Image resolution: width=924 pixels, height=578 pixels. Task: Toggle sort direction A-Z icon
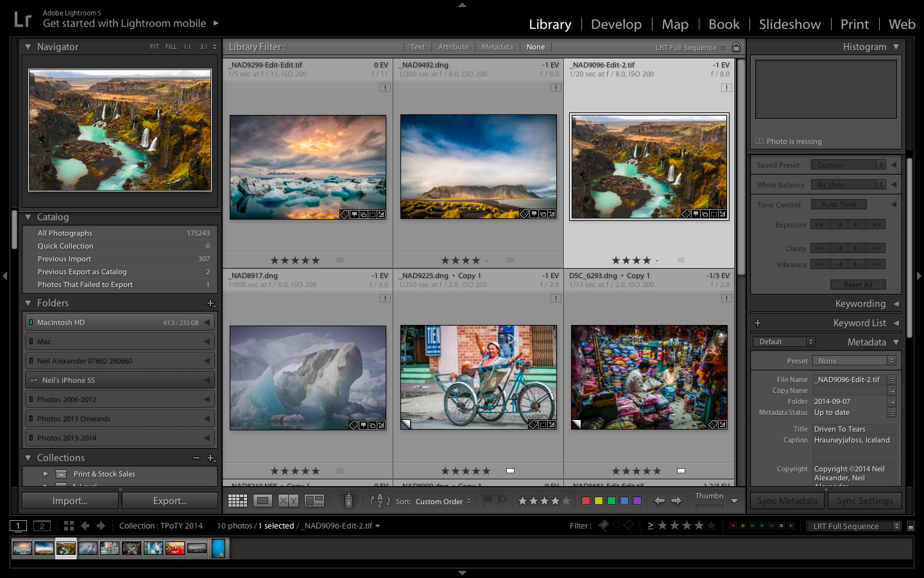tap(380, 500)
